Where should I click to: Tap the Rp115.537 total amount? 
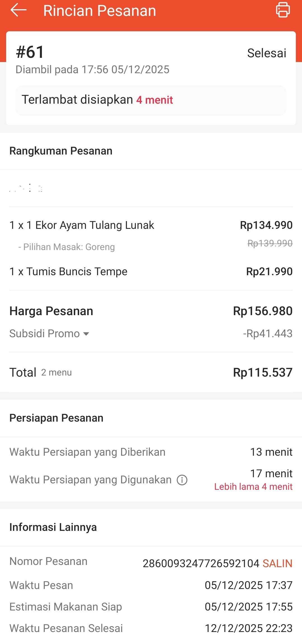click(x=263, y=372)
